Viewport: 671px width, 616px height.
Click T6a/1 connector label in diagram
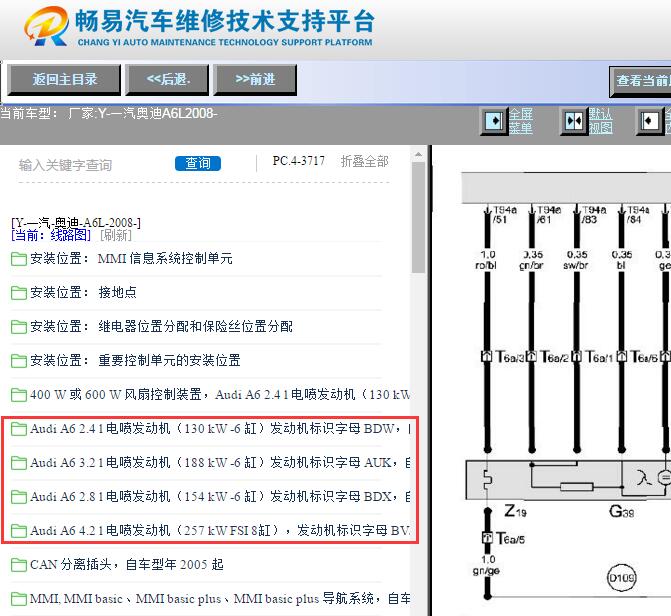tap(599, 357)
